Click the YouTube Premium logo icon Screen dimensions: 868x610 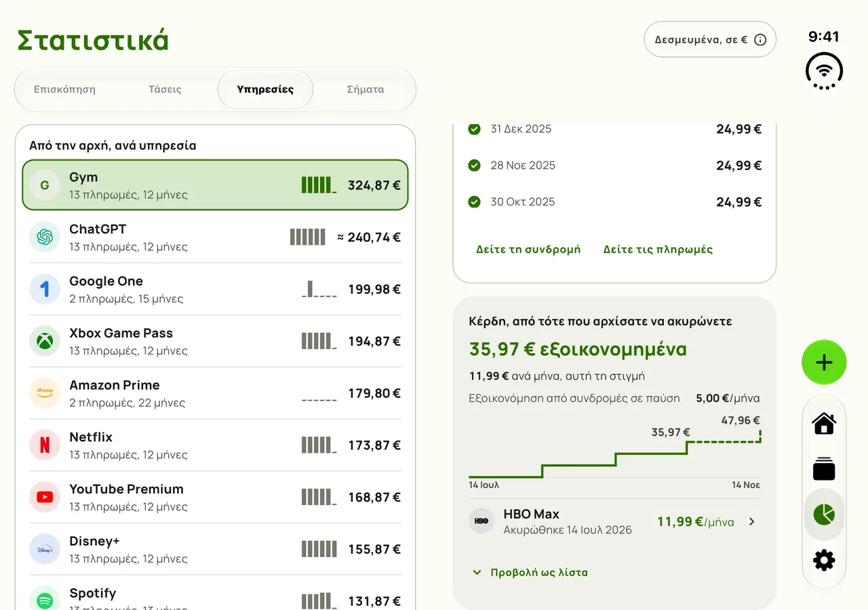pos(45,497)
